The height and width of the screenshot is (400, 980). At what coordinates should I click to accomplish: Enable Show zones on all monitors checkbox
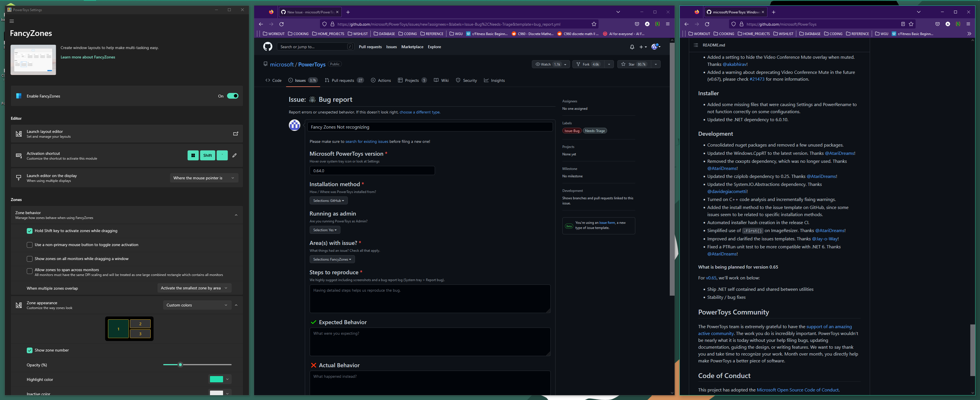point(30,259)
